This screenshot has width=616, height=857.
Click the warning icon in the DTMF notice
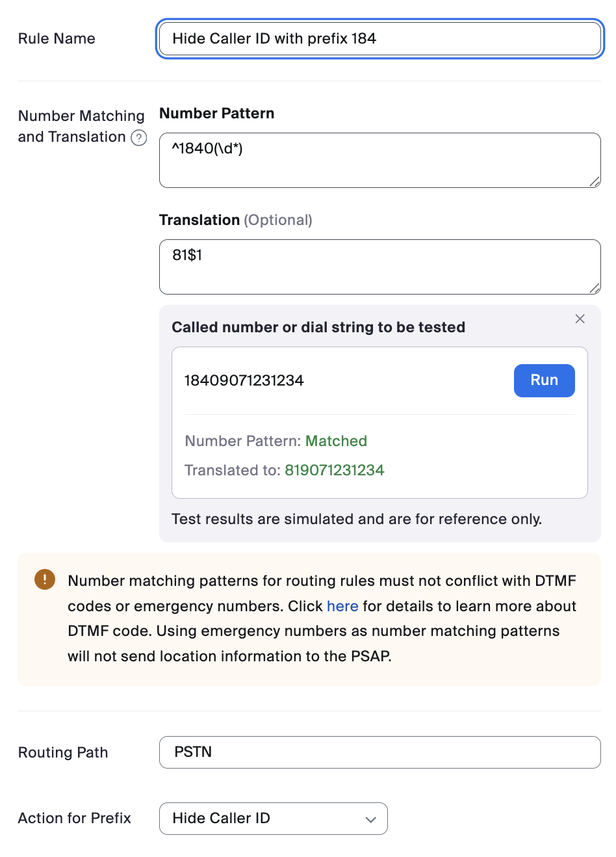coord(44,579)
